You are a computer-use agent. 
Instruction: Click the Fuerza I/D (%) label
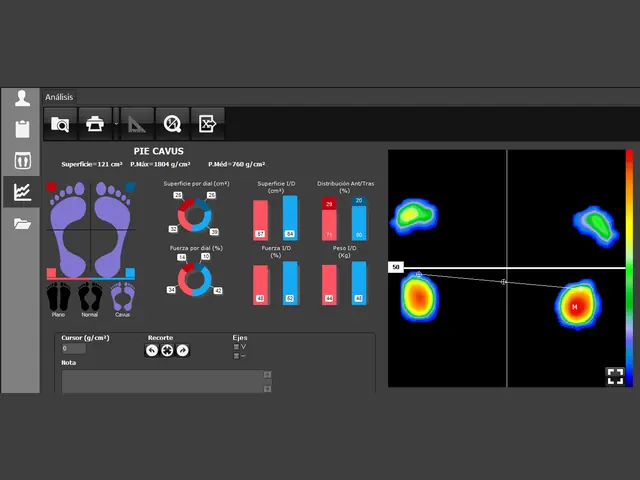276,251
